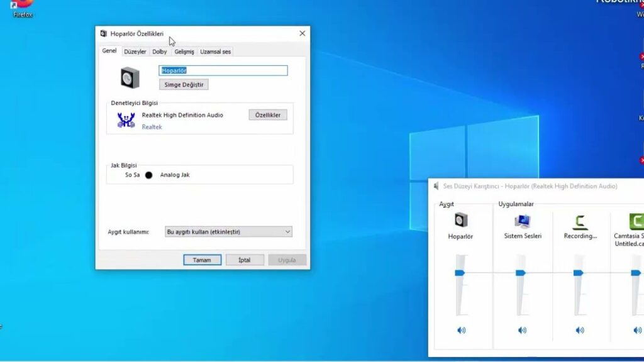Click the black Analog Jak color dot
This screenshot has height=362, width=644.
click(x=149, y=175)
